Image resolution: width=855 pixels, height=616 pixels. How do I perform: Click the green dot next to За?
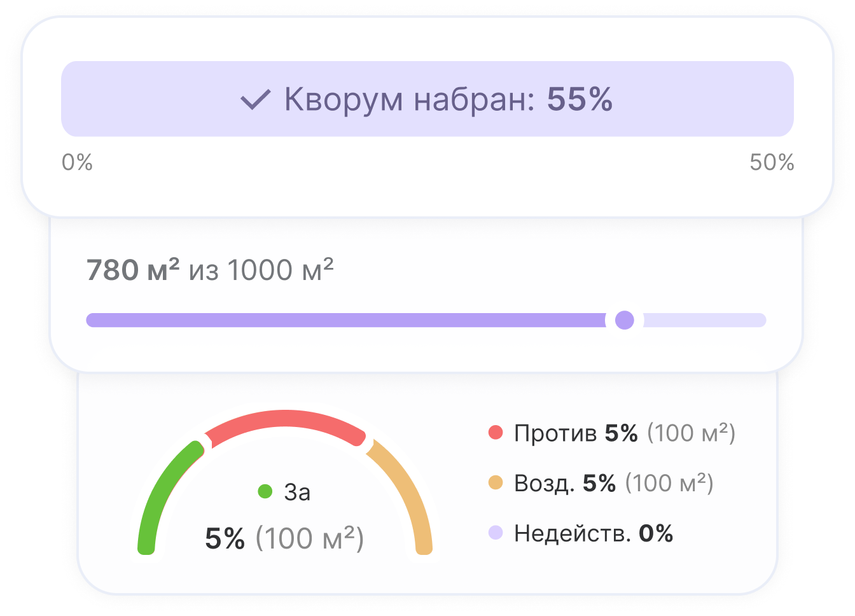tap(265, 491)
